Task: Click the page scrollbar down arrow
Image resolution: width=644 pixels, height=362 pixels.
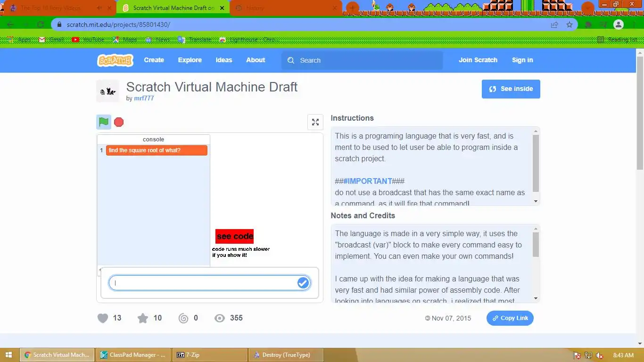Action: coord(640,343)
